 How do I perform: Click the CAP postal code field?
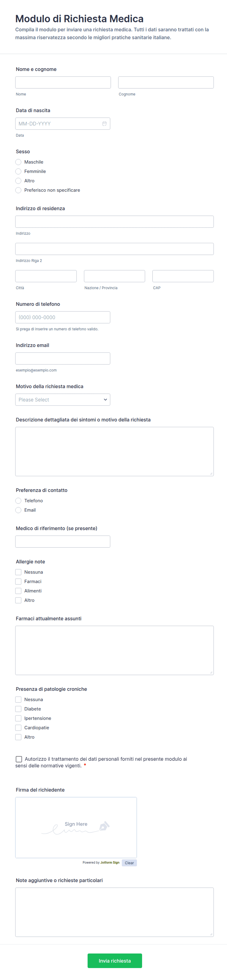(x=183, y=276)
